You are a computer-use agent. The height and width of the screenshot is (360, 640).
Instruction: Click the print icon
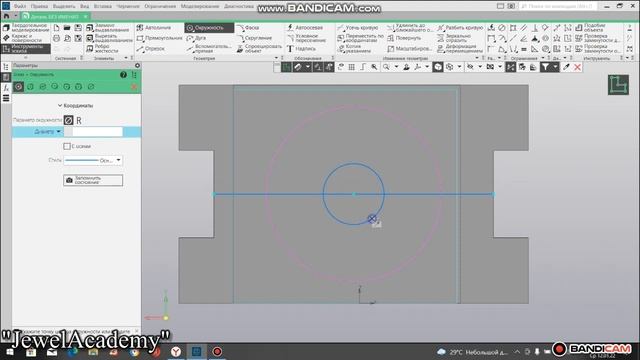pyautogui.click(x=56, y=38)
